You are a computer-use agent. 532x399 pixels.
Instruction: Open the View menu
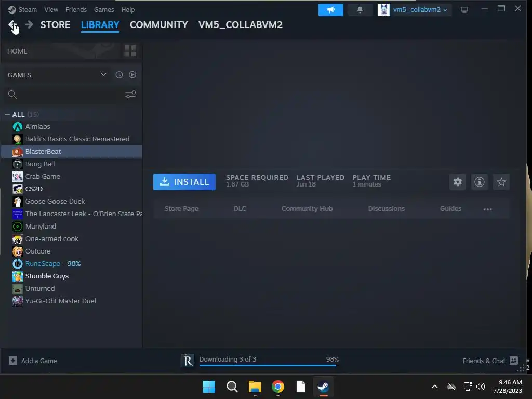pyautogui.click(x=51, y=10)
